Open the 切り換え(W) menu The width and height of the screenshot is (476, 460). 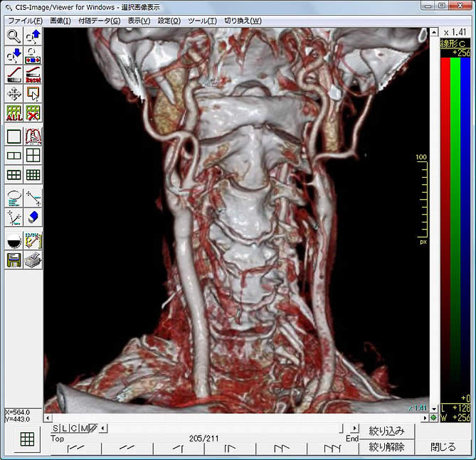(243, 21)
